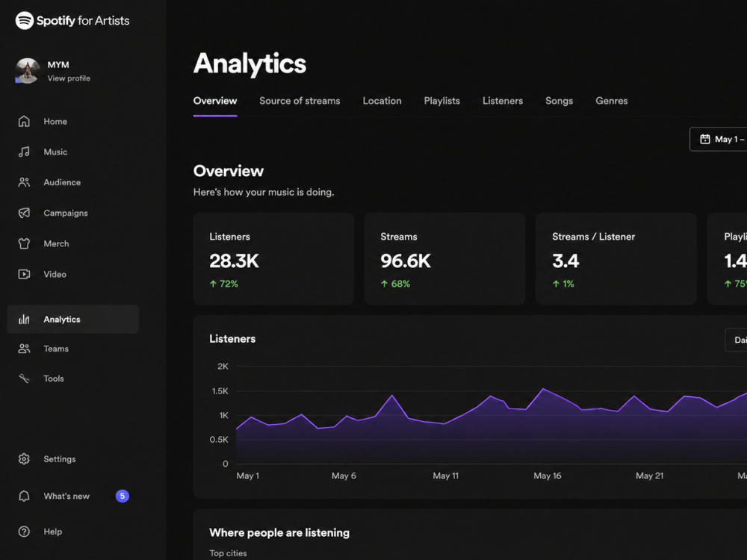Click the Analytics bar chart icon
This screenshot has height=560, width=747.
coord(24,320)
